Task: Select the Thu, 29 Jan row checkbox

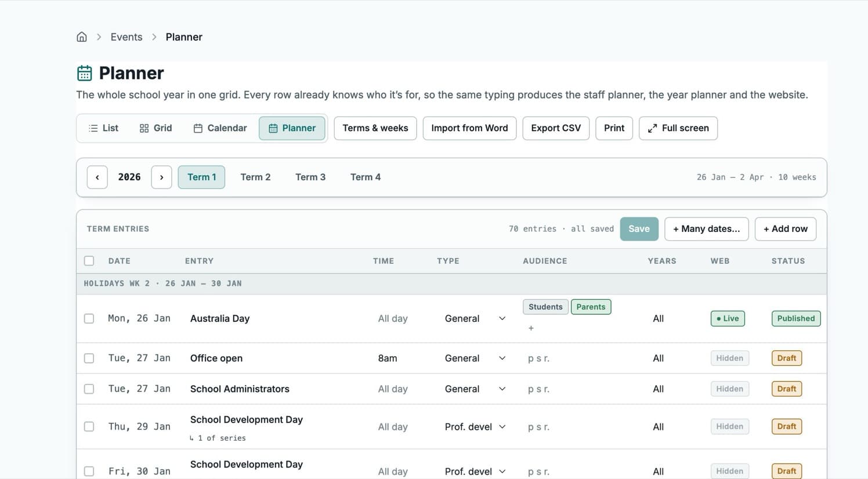Action: tap(89, 427)
